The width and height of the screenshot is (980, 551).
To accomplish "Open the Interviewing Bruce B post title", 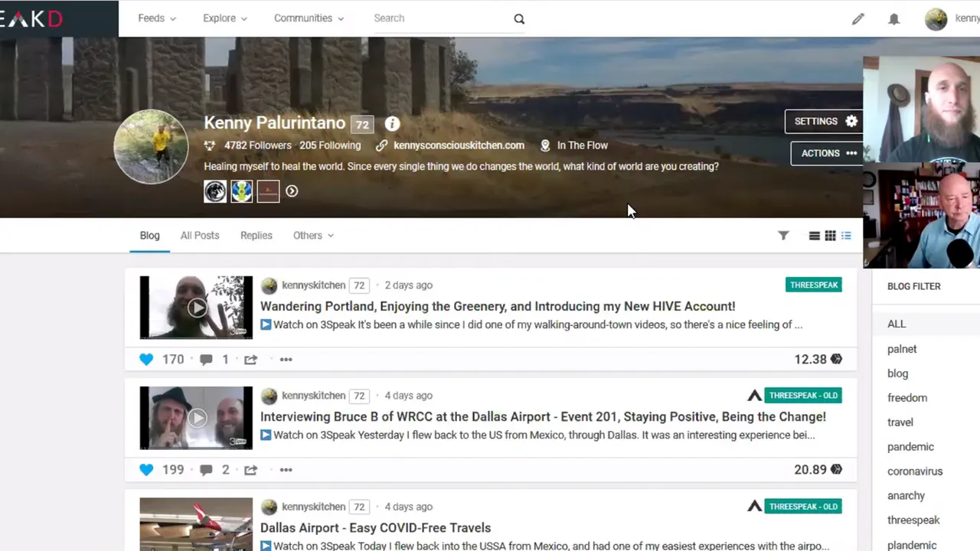I will pyautogui.click(x=543, y=417).
